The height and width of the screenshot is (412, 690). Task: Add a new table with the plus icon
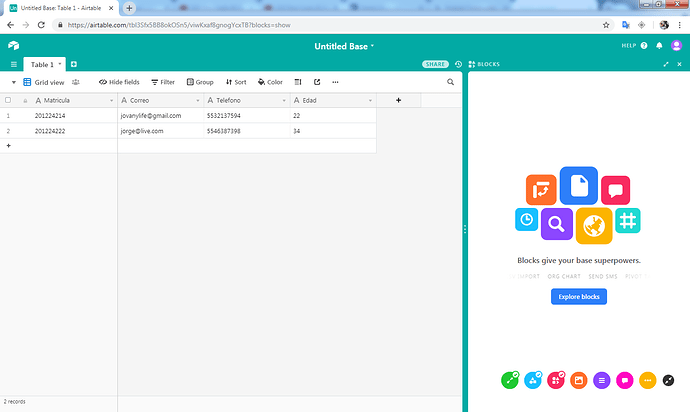point(74,64)
